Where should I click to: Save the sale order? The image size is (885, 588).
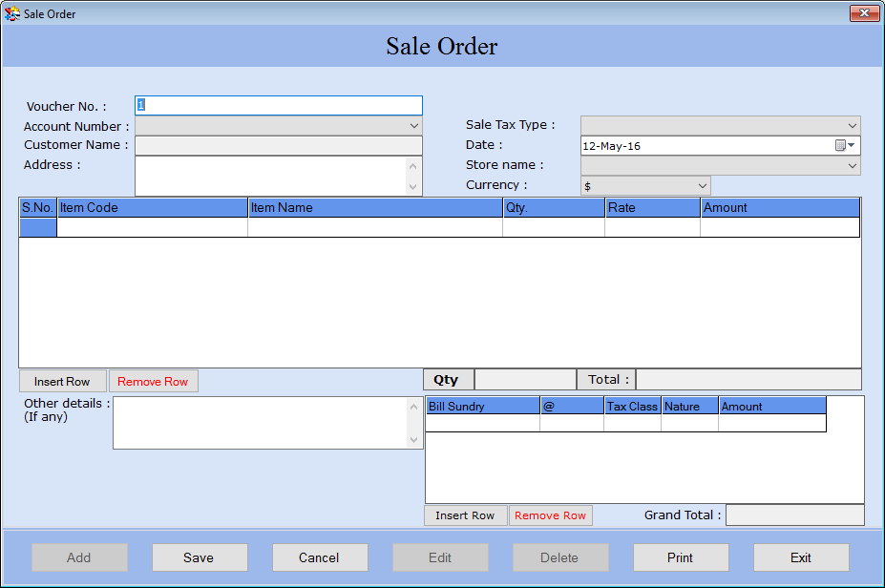[200, 557]
